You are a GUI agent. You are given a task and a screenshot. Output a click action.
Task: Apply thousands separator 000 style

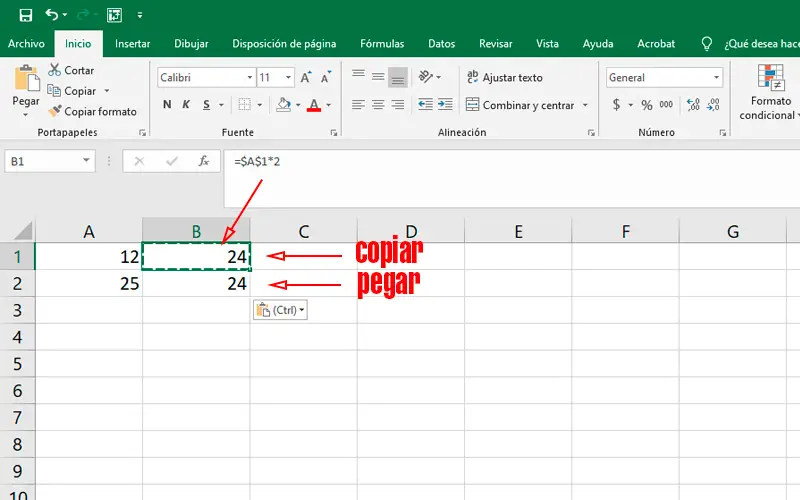[666, 105]
